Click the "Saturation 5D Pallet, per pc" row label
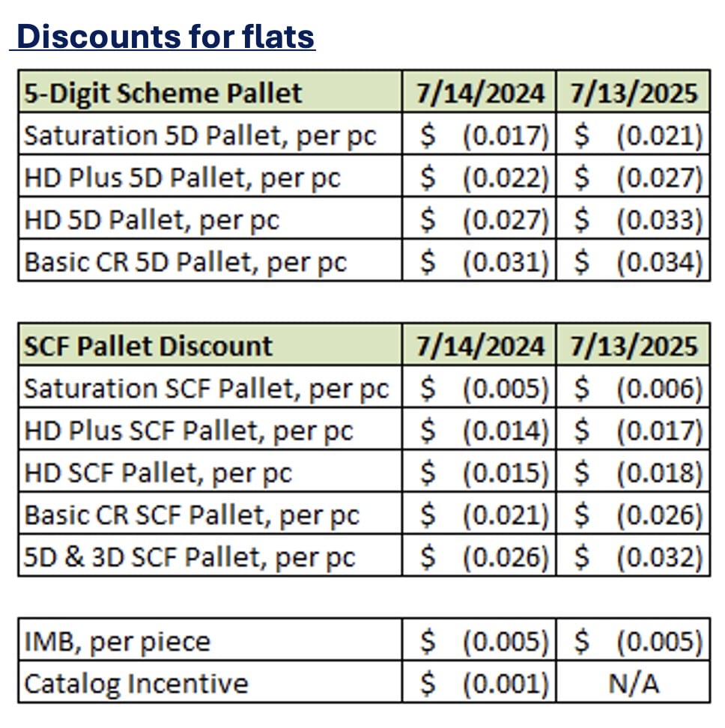The image size is (725, 728). 200,136
